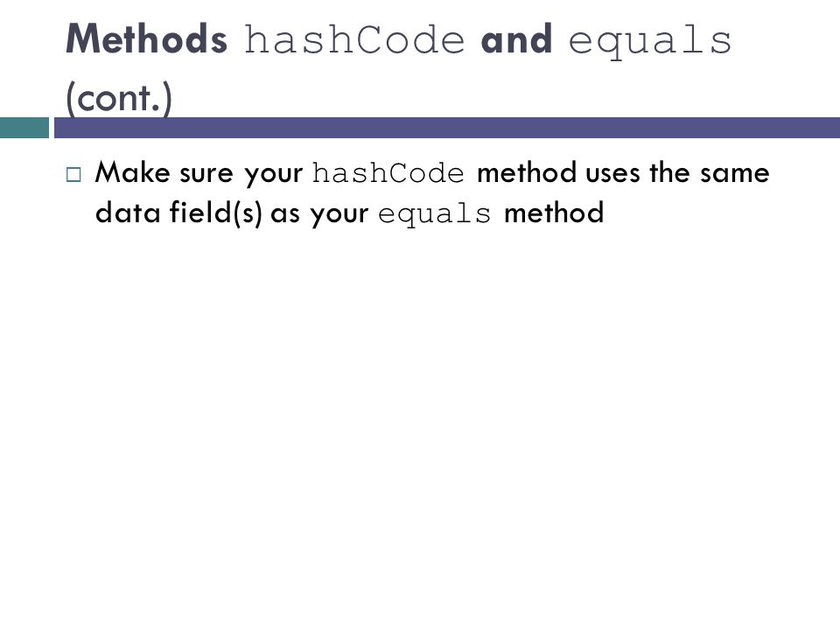
Task: Click the word "uses" in the bullet
Action: [x=612, y=174]
